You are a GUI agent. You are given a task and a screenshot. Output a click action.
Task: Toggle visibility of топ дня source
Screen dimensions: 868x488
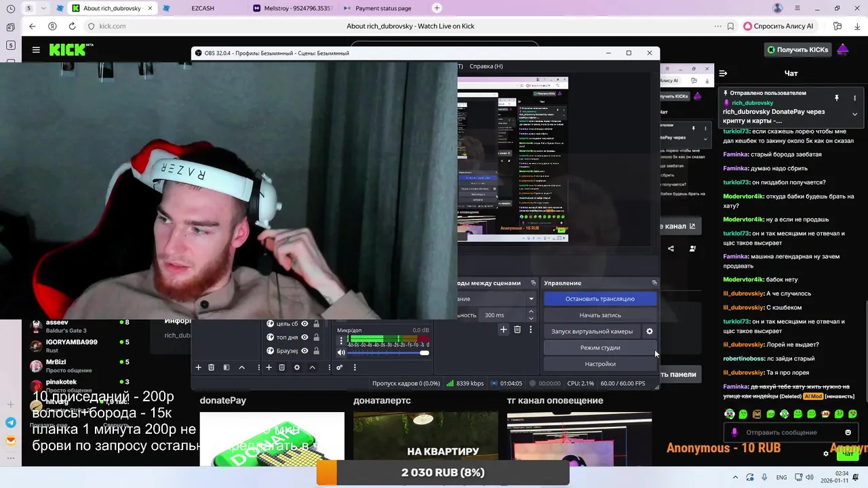304,337
